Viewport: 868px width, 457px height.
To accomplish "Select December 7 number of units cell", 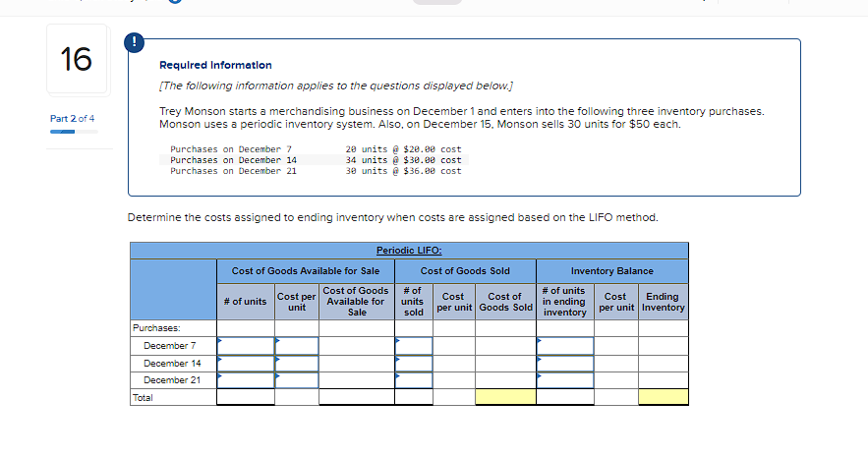I will (x=246, y=346).
